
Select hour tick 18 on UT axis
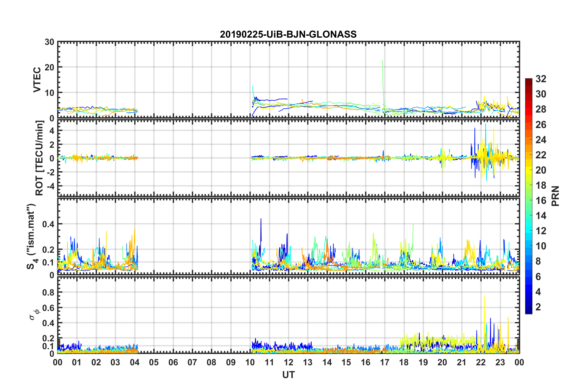(x=404, y=362)
